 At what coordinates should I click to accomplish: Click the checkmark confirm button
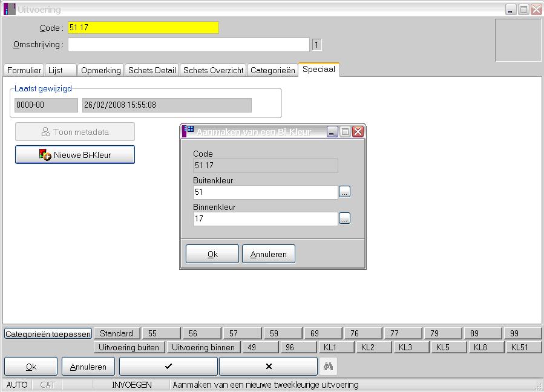[x=168, y=367]
